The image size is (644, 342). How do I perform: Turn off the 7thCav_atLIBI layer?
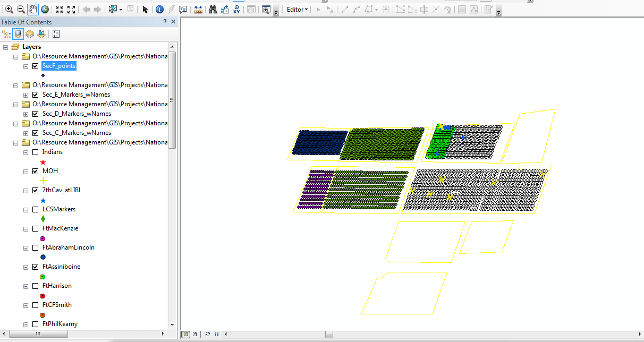[x=36, y=190]
